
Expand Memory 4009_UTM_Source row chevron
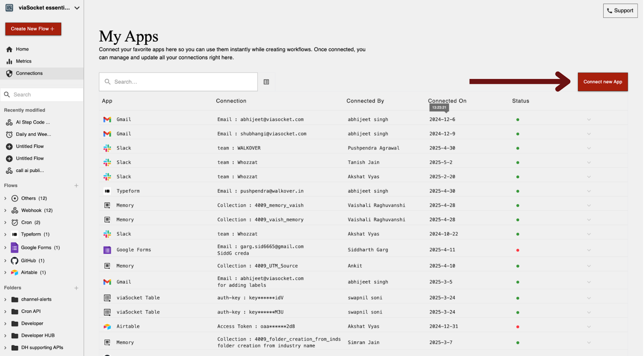[x=589, y=266]
